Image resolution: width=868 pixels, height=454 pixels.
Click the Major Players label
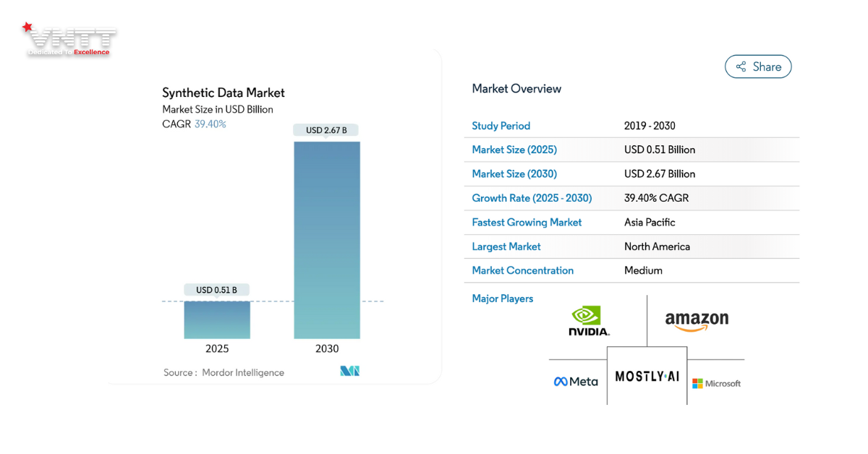tap(502, 299)
